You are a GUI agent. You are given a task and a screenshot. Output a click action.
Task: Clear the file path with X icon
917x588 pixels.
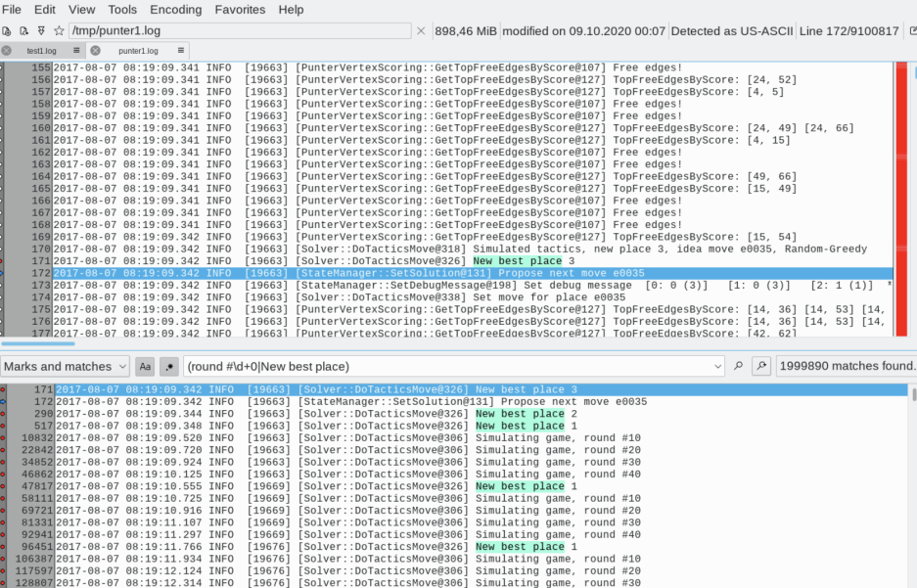[421, 31]
